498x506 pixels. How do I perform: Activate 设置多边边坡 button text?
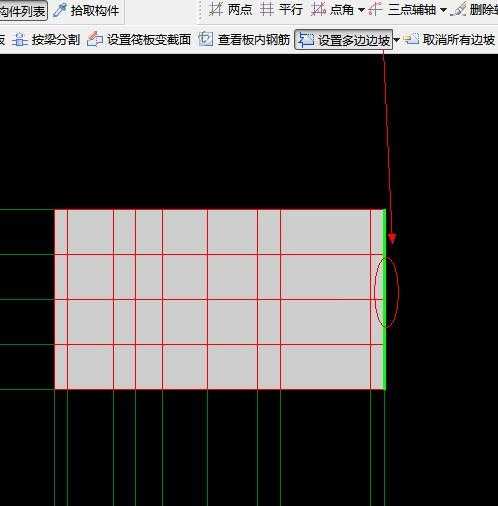[x=354, y=41]
